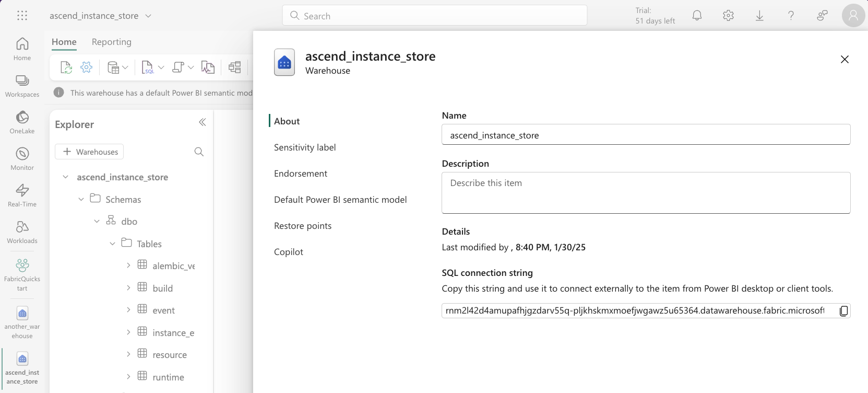This screenshot has width=868, height=393.
Task: Click the feedback icon in header
Action: pos(822,16)
